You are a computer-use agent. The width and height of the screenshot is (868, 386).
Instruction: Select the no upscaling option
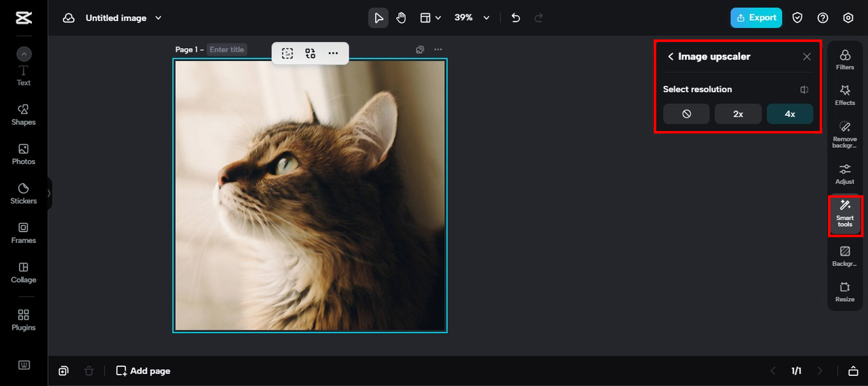coord(686,114)
